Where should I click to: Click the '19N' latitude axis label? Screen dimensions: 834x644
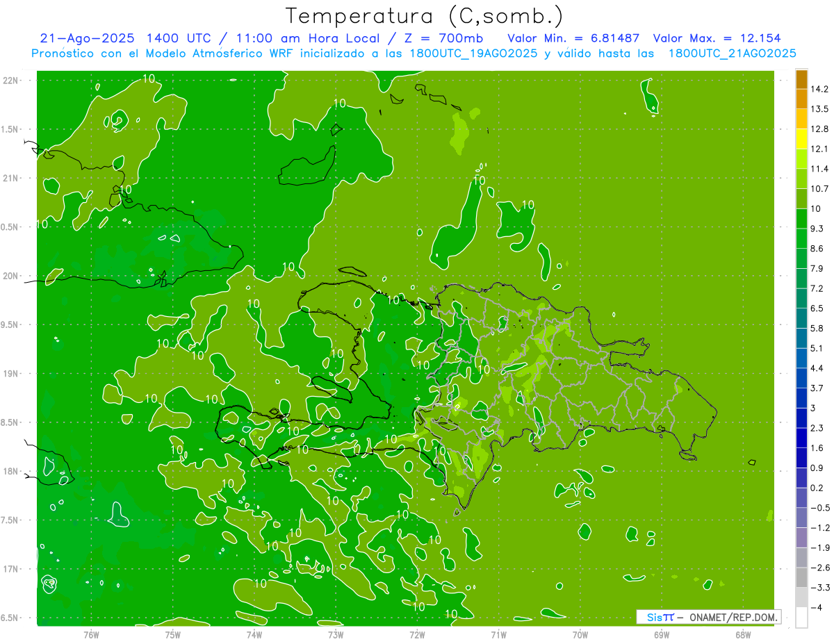tap(12, 374)
